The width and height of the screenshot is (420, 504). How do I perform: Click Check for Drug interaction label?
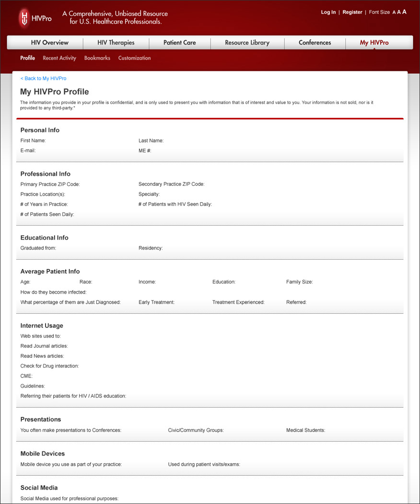[49, 366]
